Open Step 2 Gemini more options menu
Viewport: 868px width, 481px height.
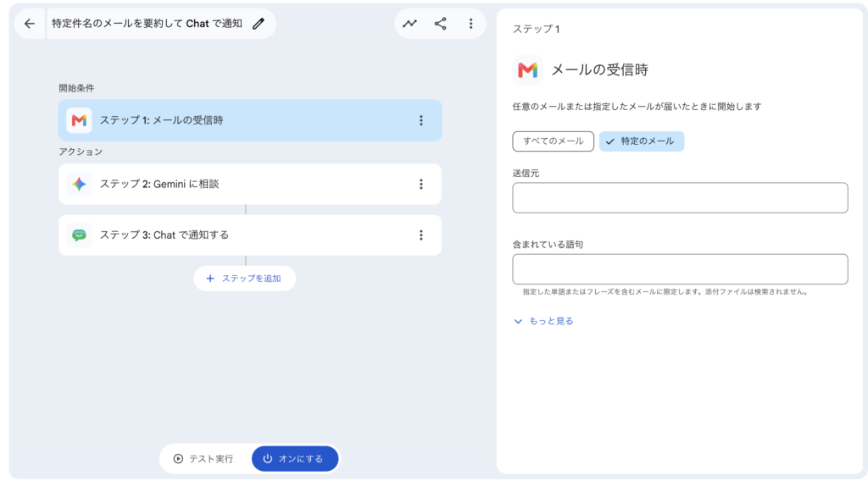[x=421, y=184]
